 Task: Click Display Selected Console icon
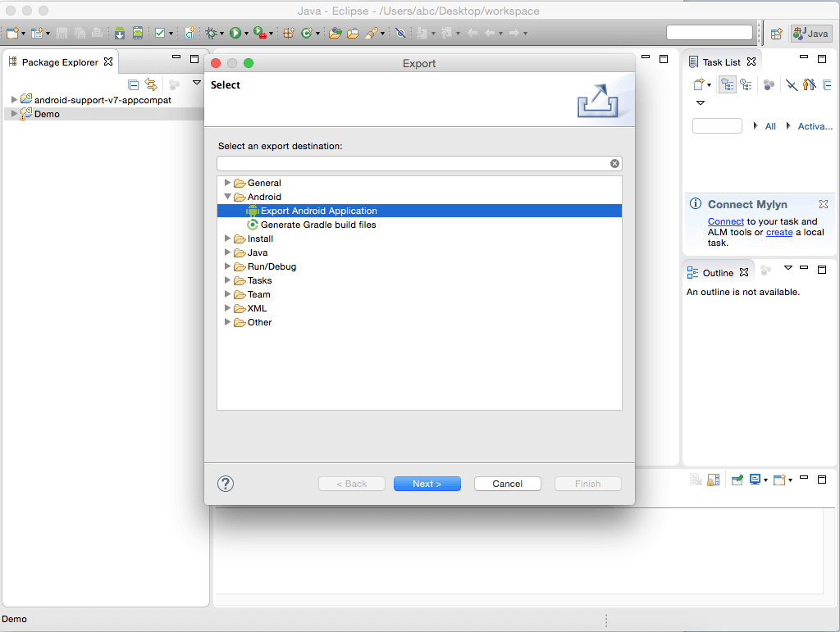coord(755,480)
